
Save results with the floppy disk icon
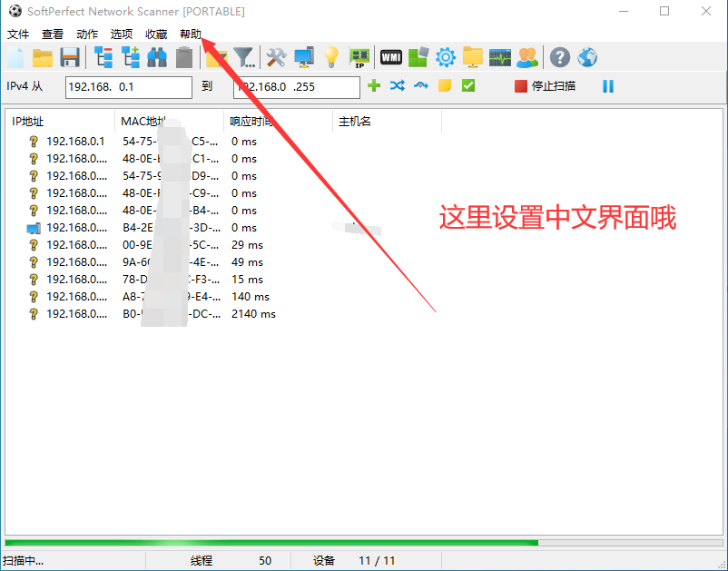70,57
